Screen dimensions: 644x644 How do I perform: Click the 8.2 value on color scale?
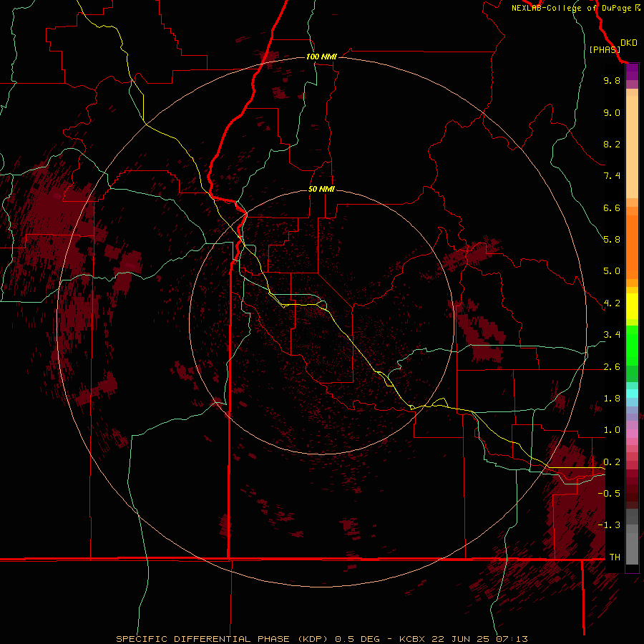click(612, 144)
